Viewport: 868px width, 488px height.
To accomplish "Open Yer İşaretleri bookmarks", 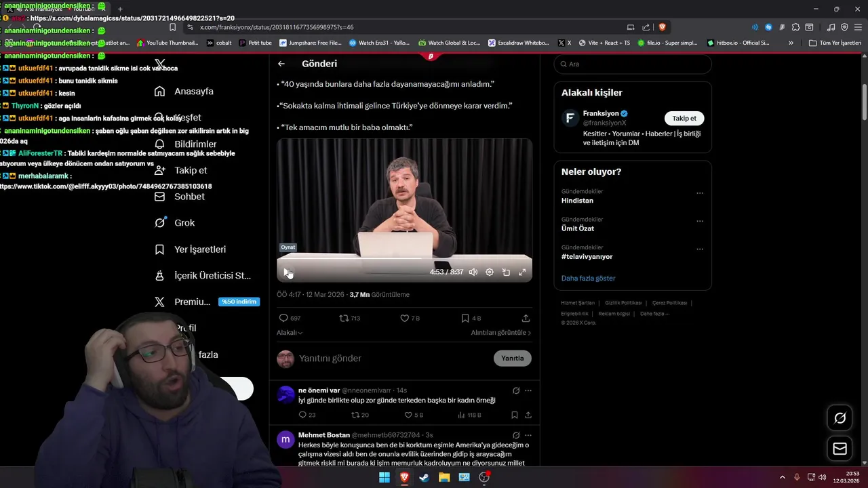I will [191, 249].
